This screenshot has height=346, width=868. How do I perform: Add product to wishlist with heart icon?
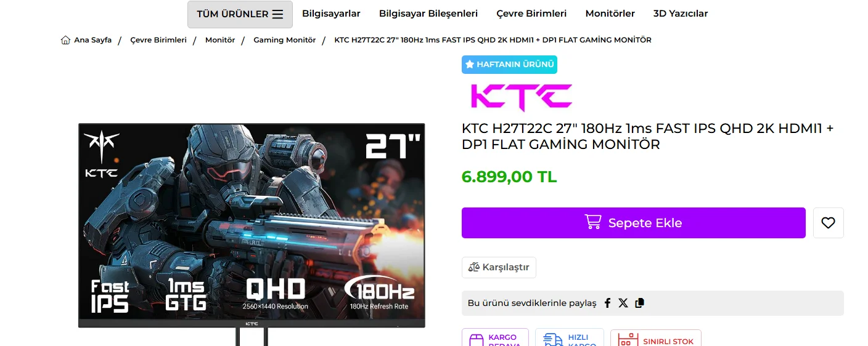[828, 223]
